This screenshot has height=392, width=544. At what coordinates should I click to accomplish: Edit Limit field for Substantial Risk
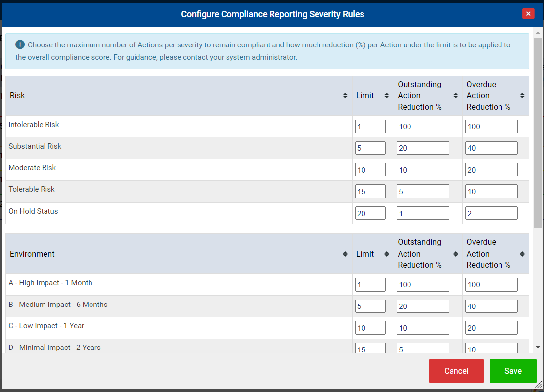point(370,148)
